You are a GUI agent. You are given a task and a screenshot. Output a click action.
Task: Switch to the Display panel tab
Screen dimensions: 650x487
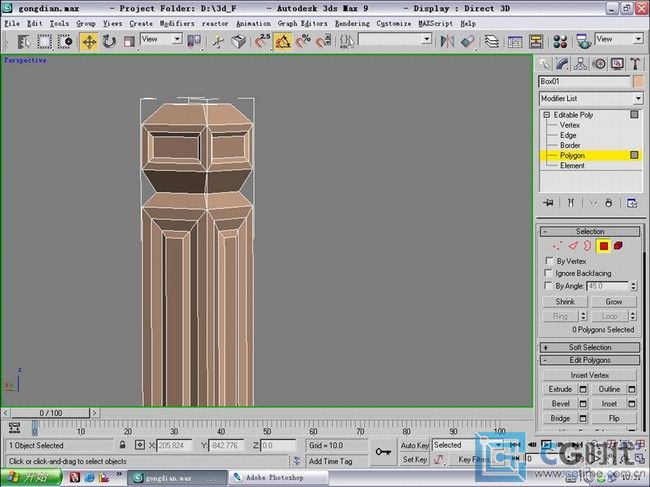[617, 64]
